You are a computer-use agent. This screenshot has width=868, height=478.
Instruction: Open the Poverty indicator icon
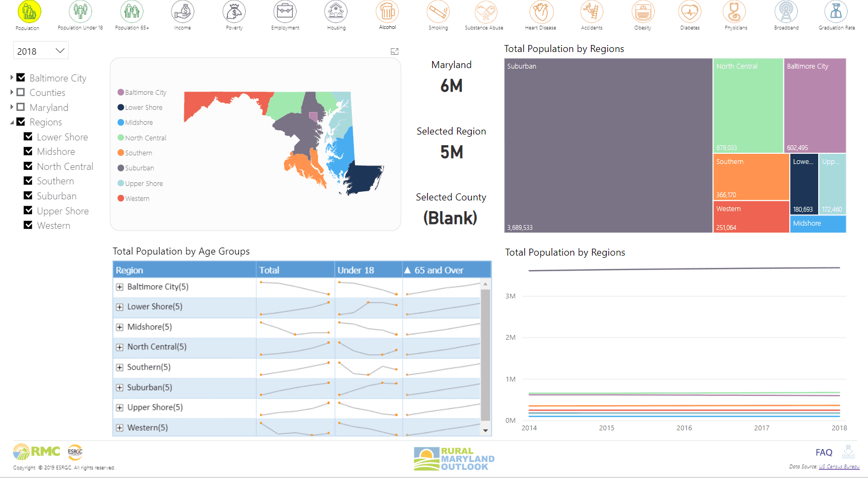(234, 11)
